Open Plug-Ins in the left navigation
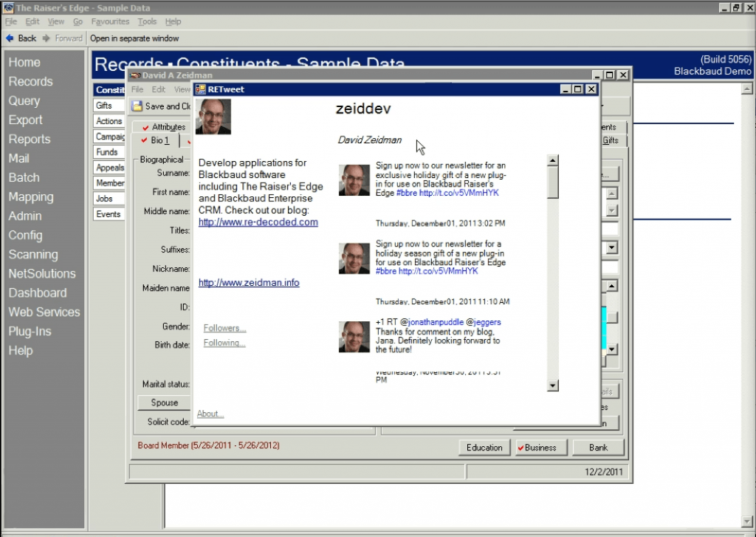The width and height of the screenshot is (756, 537). pyautogui.click(x=30, y=332)
